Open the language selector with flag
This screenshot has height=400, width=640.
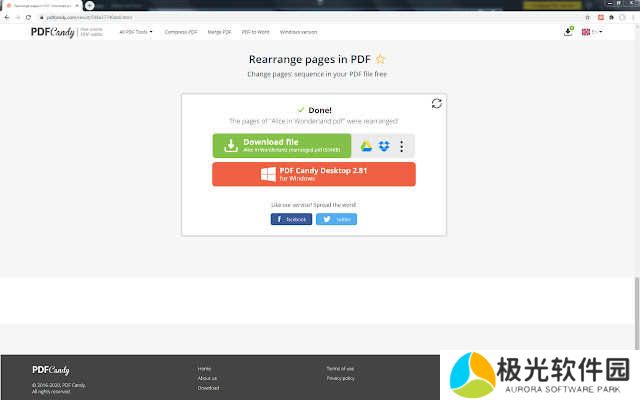(591, 32)
